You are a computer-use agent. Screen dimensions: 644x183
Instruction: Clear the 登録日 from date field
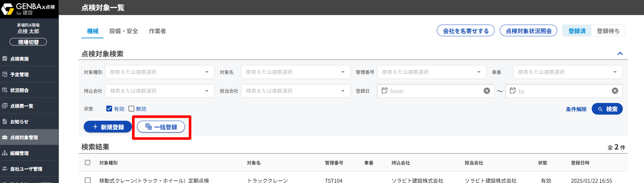tap(487, 91)
